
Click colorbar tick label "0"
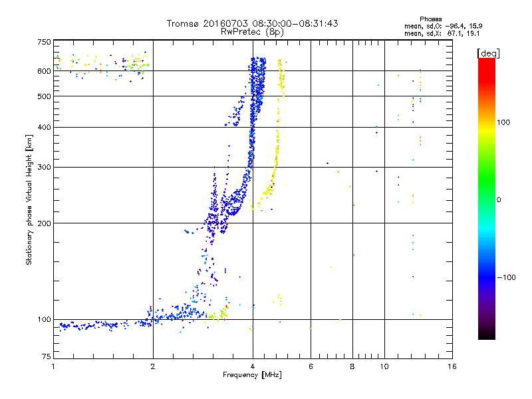click(499, 200)
